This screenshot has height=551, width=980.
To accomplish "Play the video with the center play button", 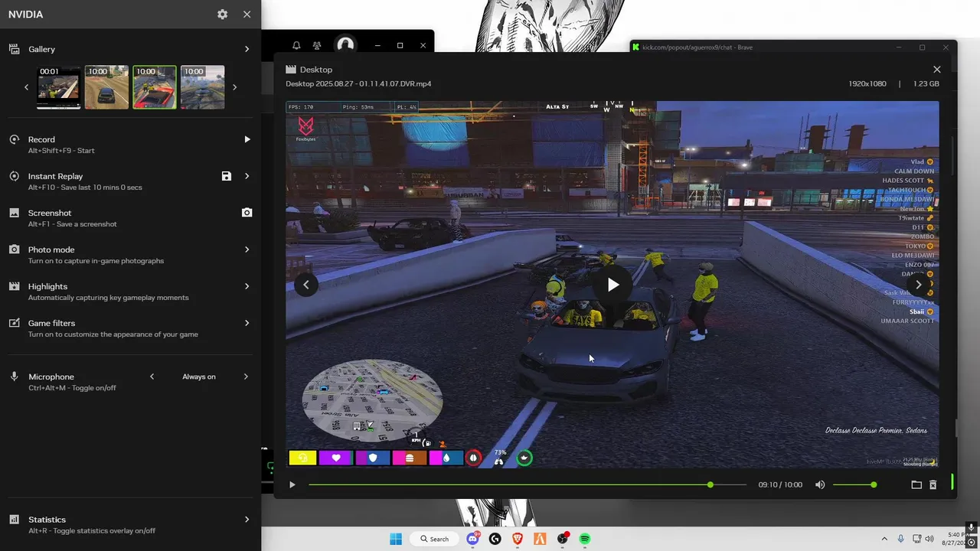I will click(x=612, y=285).
